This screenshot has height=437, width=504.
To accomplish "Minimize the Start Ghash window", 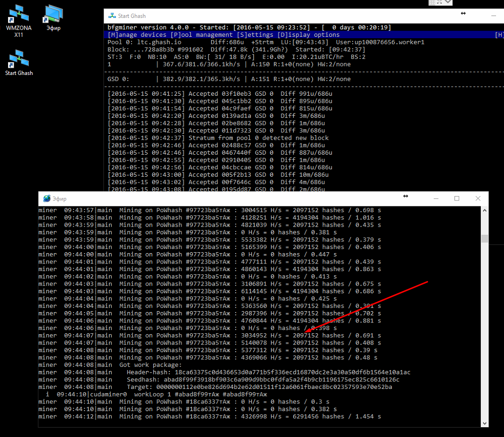I will coord(493,16).
